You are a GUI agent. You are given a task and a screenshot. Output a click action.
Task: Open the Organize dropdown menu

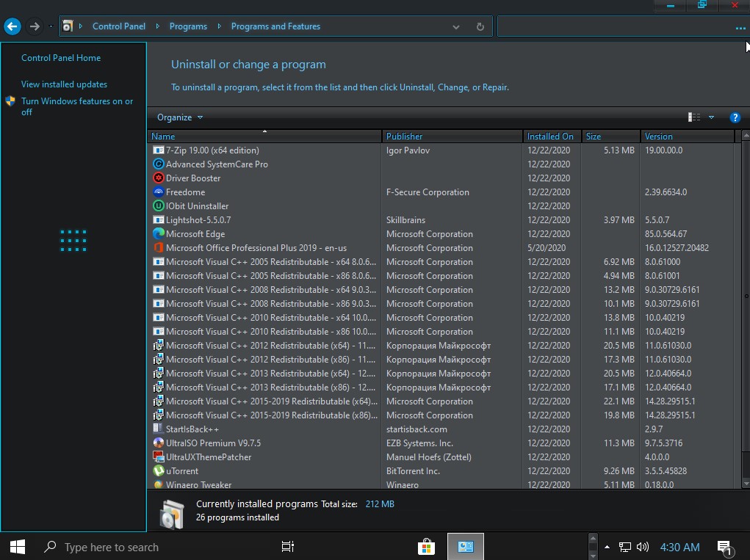tap(180, 117)
